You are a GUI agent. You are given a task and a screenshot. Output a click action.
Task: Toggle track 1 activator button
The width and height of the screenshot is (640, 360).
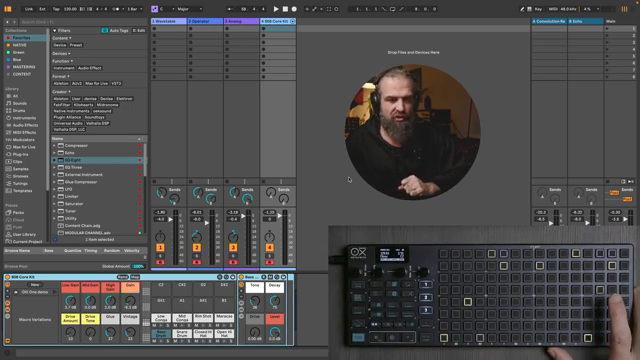click(x=160, y=248)
